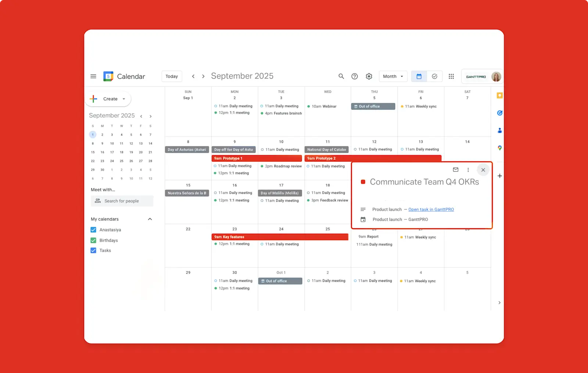Open Google Maps side panel
Image resolution: width=588 pixels, height=373 pixels.
click(499, 148)
